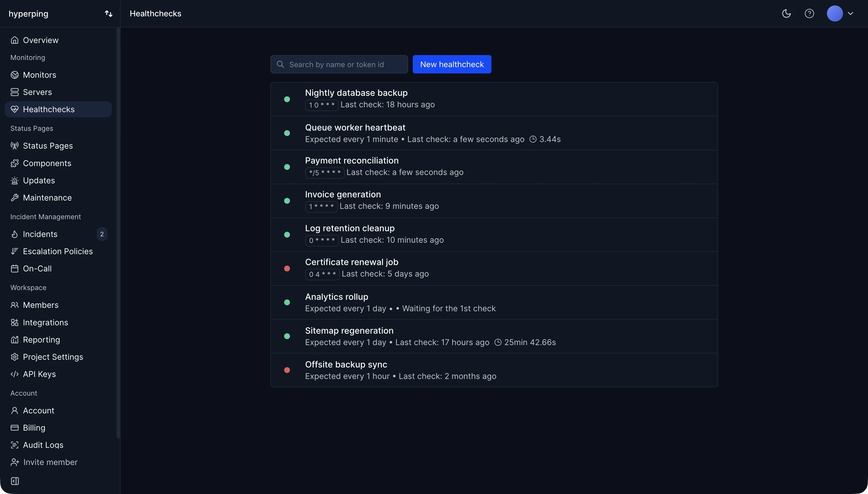Open the Certificate renewal job healthcheck

click(x=494, y=269)
